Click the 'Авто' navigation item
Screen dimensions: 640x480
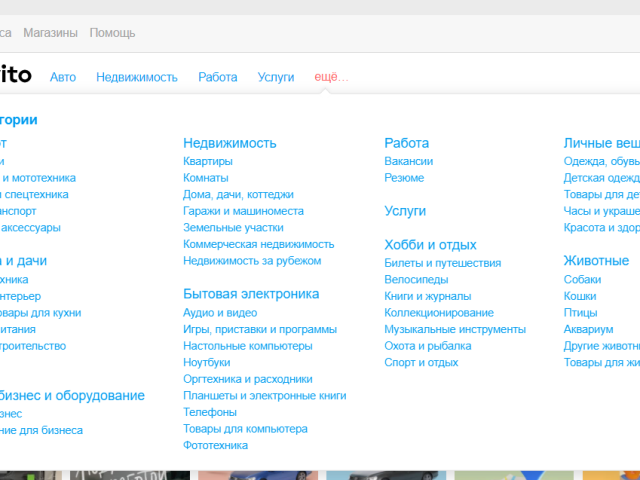pos(63,77)
